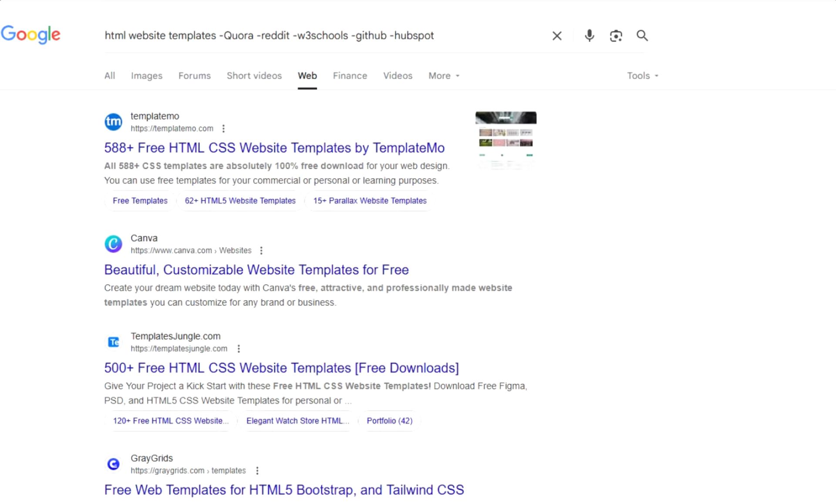This screenshot has width=836, height=504.
Task: Click the templatemo site favicon
Action: click(113, 122)
